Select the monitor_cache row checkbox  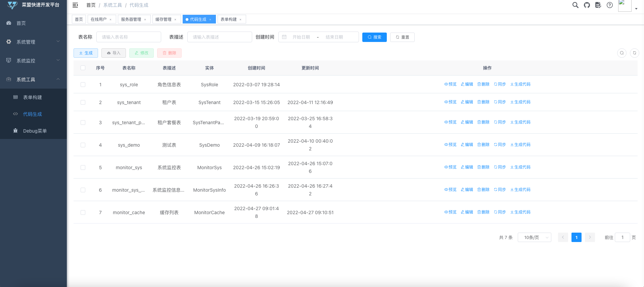tap(83, 212)
